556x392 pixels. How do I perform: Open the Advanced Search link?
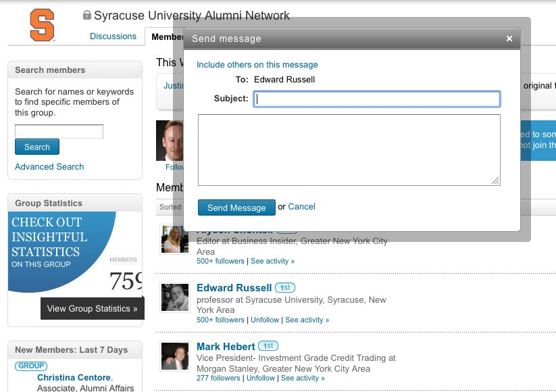[49, 167]
